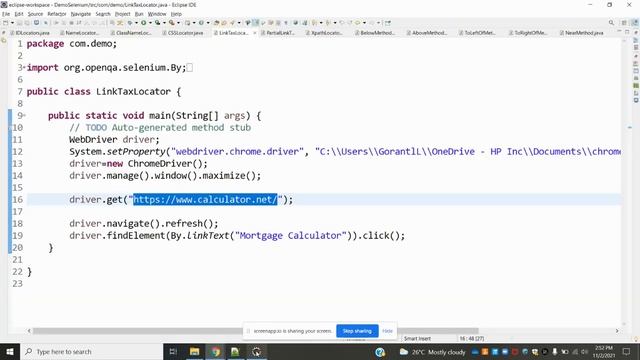Click the Debug bug toolbar icon

click(130, 23)
